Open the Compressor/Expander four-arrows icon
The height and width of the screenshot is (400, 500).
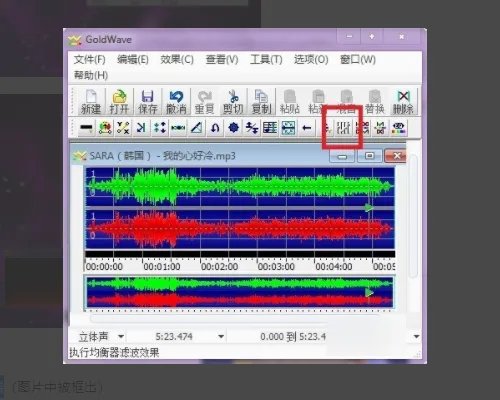[160, 128]
